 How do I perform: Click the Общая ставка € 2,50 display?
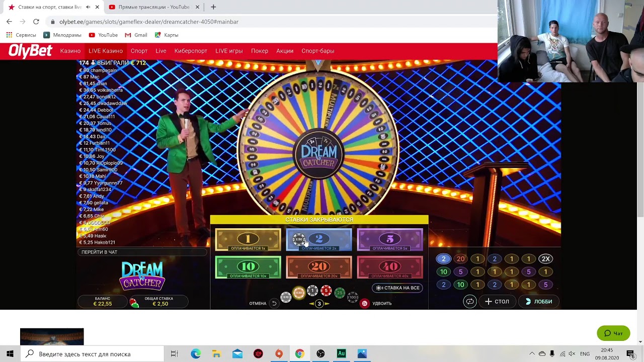coord(159,302)
